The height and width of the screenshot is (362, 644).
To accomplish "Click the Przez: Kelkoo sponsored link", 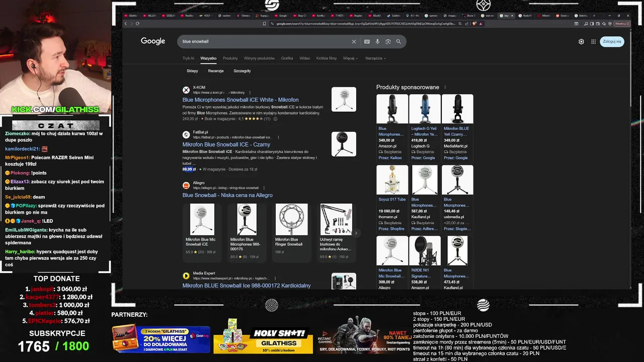I will pyautogui.click(x=390, y=158).
